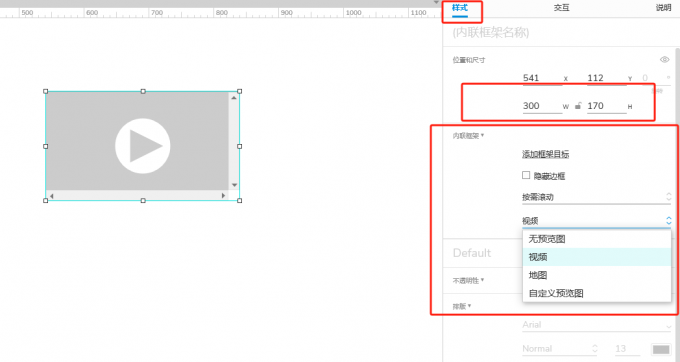Click the top-right resize handle of the frame
This screenshot has width=680, height=362.
coord(239,91)
